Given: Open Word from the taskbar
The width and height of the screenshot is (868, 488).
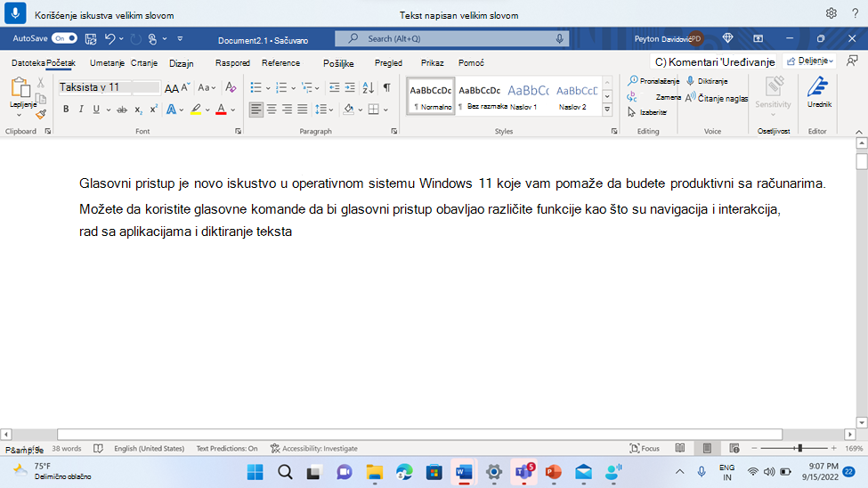Looking at the screenshot, I should tap(464, 472).
